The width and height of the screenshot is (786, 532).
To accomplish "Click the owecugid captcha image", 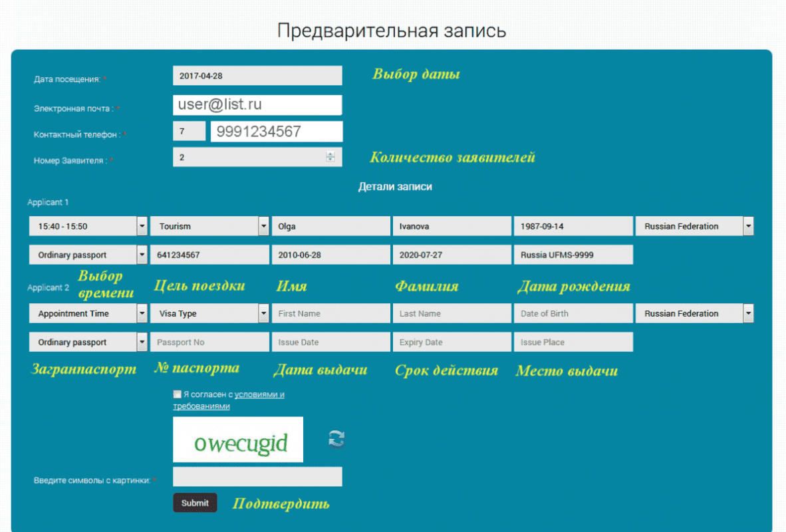I will [x=237, y=440].
